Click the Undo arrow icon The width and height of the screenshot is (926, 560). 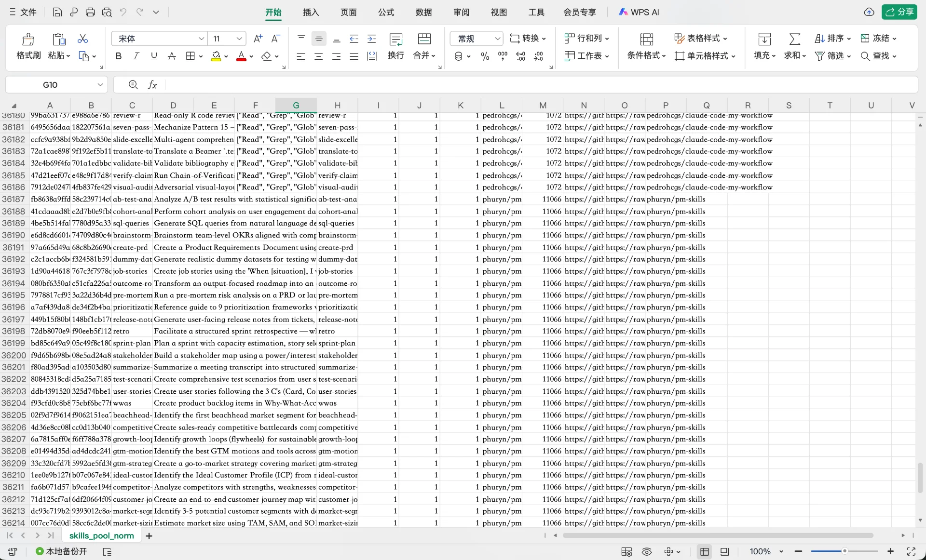click(123, 13)
